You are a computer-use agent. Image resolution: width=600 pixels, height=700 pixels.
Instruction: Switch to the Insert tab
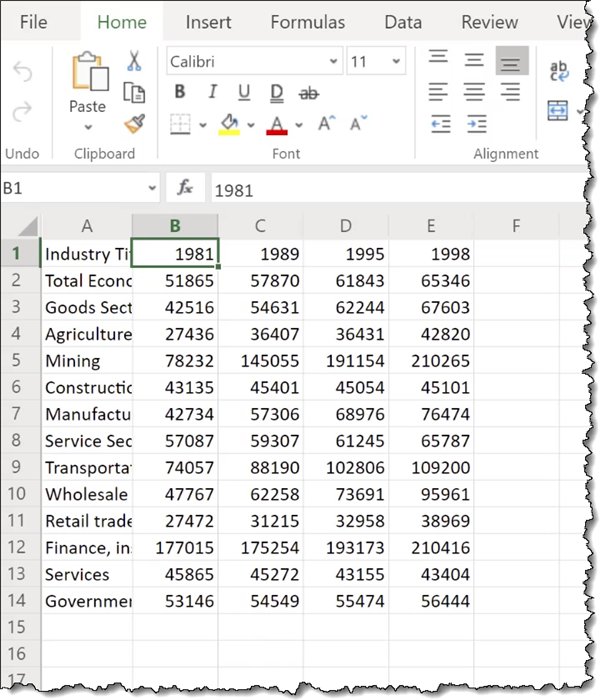[209, 22]
